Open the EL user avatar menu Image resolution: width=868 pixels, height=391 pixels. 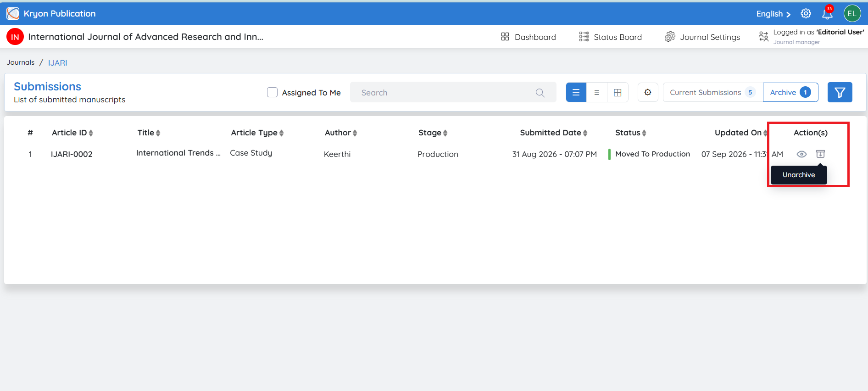click(852, 14)
